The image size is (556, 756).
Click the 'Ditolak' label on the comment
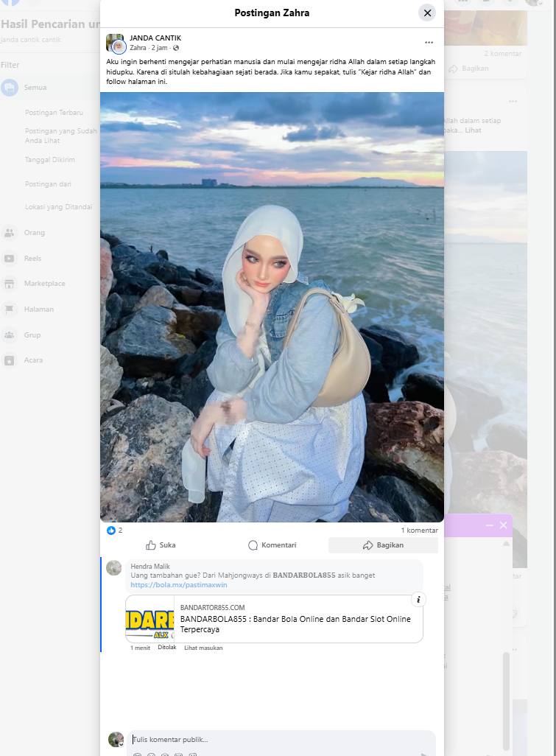(x=166, y=647)
